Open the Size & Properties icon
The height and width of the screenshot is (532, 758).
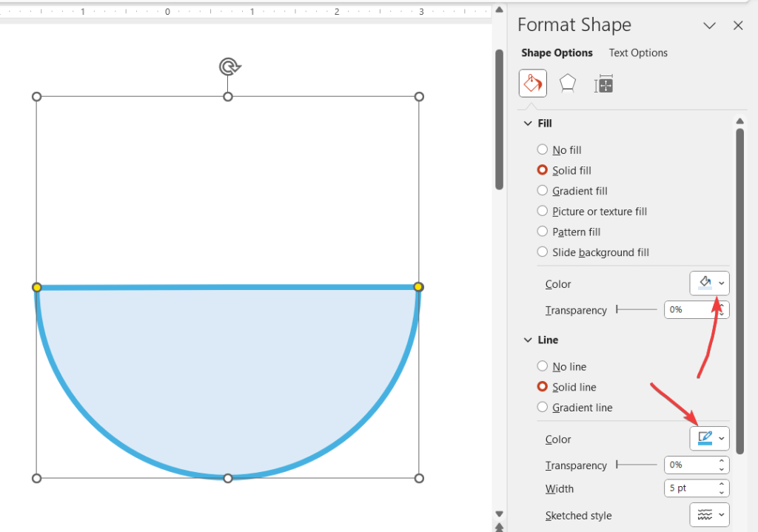pyautogui.click(x=603, y=84)
